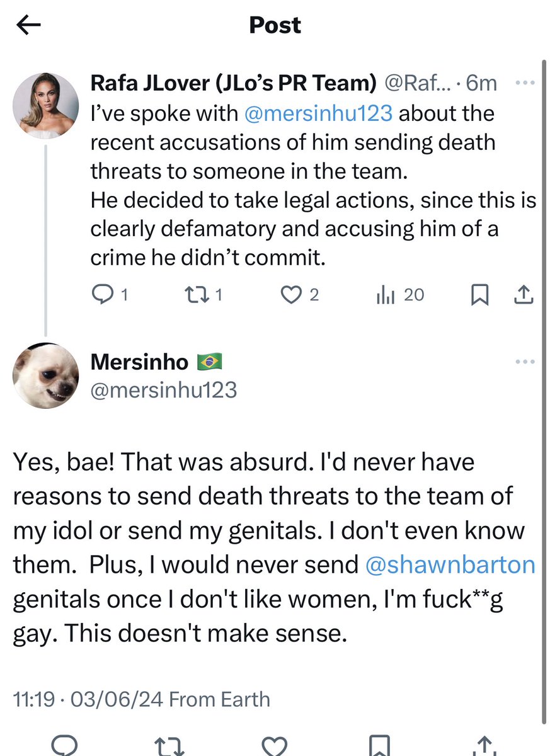Like Mersinho's post at the bottom
Screen dimensions: 550x756
275,745
